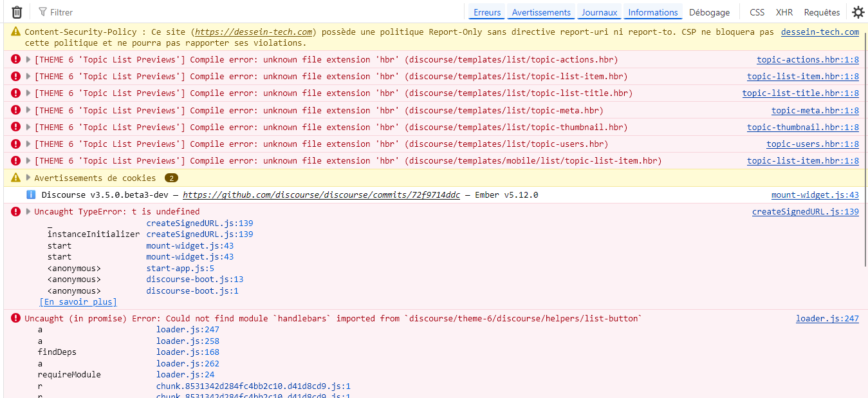
Task: Expand the topic-thumbnail.hbr compile error
Action: (28, 127)
